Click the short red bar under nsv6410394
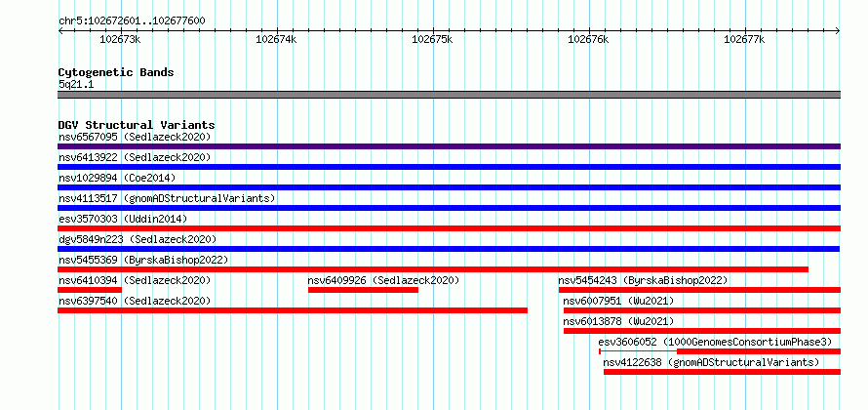 pyautogui.click(x=90, y=290)
